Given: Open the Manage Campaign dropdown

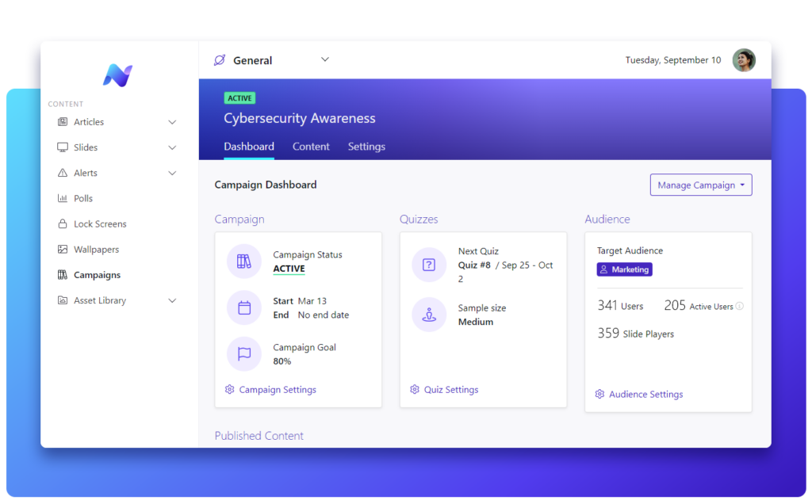Looking at the screenshot, I should click(x=700, y=185).
